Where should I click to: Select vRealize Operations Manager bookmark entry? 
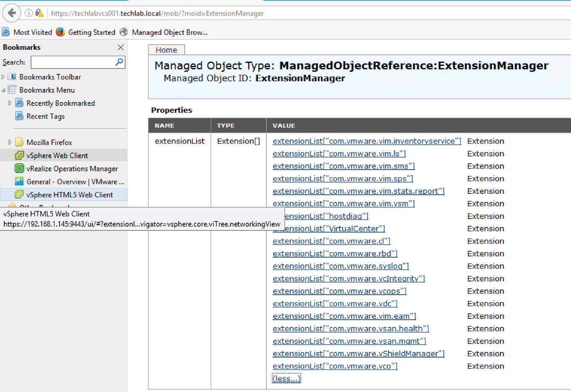point(72,169)
